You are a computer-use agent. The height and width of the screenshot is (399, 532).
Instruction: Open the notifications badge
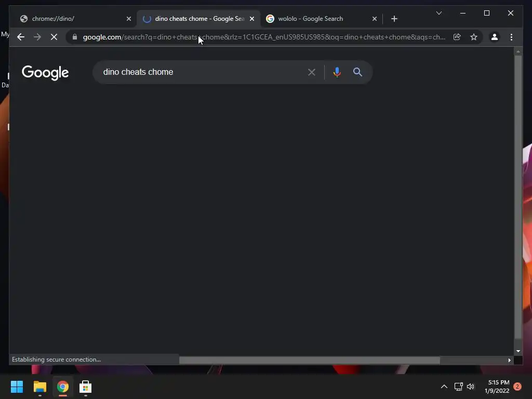pos(517,387)
